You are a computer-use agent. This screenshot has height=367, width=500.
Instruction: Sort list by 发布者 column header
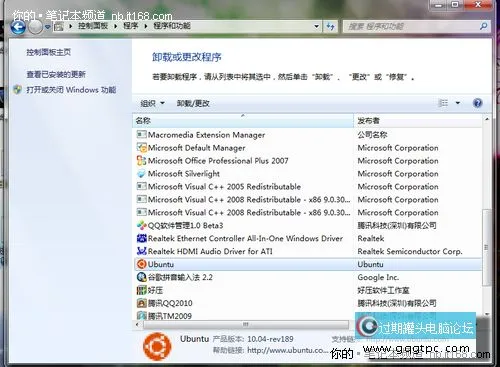coord(418,121)
